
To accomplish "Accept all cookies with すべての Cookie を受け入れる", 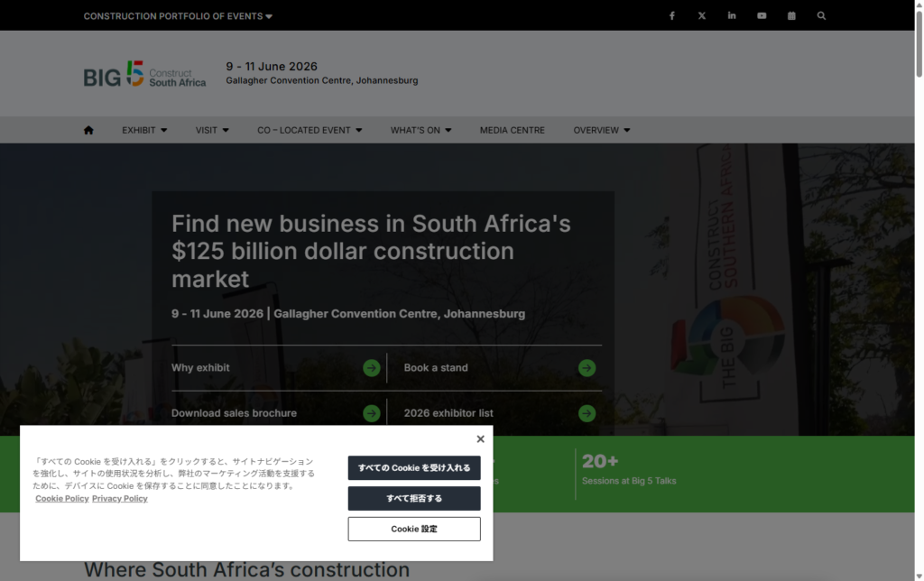I will 413,468.
